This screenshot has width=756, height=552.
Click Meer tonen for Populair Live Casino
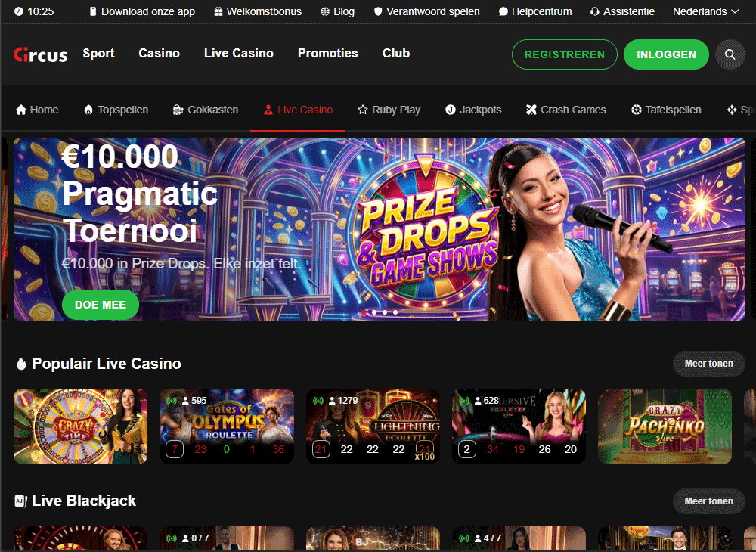pos(709,364)
